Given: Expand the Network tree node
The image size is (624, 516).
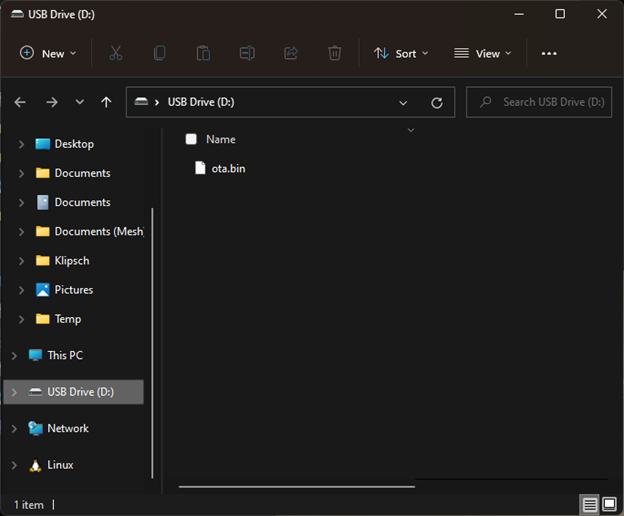Looking at the screenshot, I should click(14, 429).
